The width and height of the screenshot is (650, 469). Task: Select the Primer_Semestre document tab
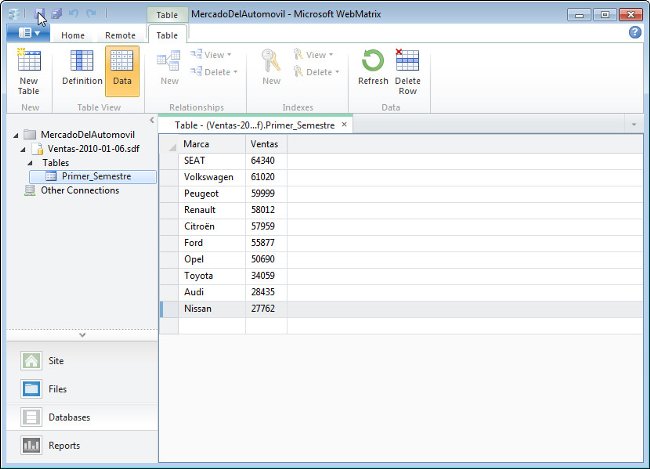coord(254,125)
